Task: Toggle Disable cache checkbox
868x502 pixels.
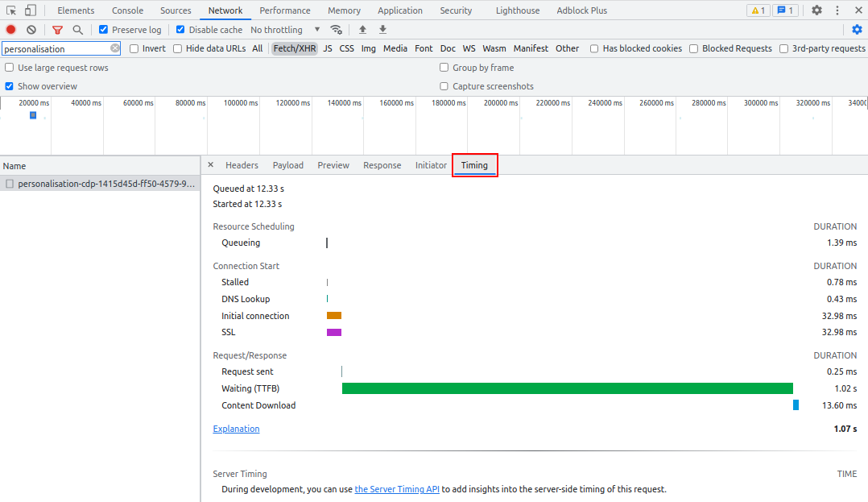Action: pos(180,29)
